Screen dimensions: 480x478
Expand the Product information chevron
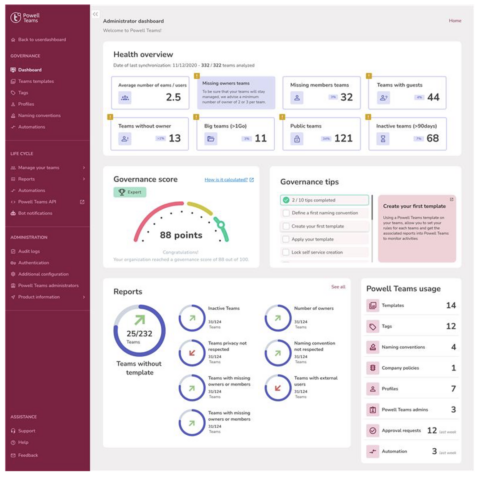[84, 297]
